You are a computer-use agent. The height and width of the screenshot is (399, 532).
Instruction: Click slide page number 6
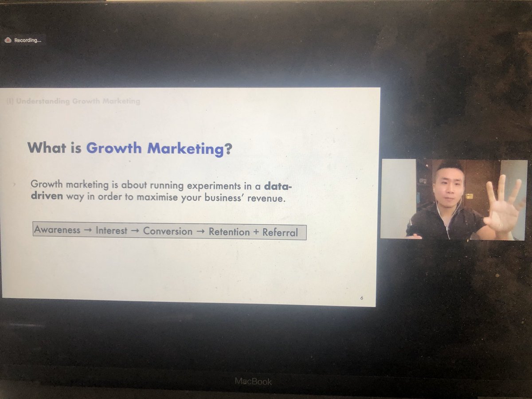(x=362, y=298)
